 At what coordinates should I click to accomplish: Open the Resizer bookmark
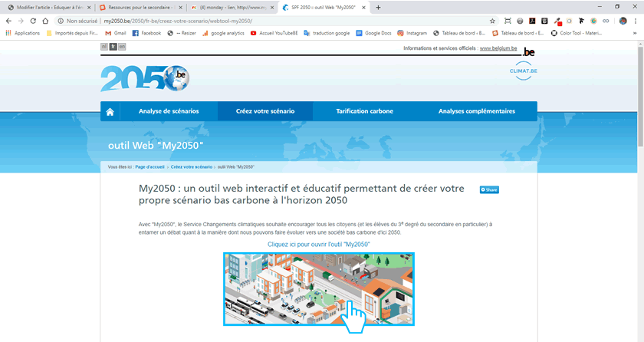pyautogui.click(x=182, y=33)
